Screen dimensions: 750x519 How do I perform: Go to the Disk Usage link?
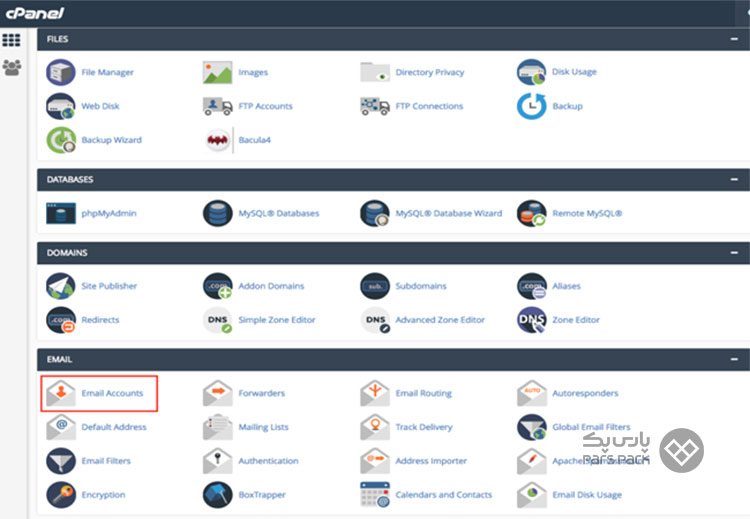tap(574, 72)
